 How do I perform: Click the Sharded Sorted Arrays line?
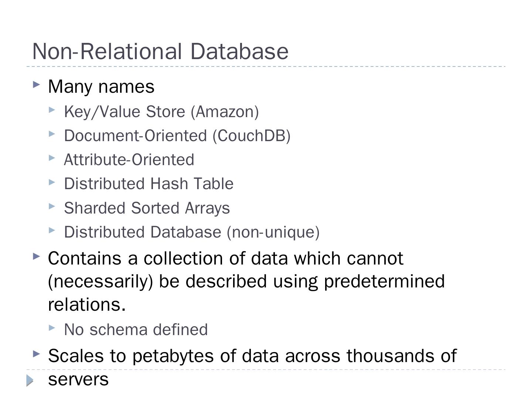pos(147,208)
